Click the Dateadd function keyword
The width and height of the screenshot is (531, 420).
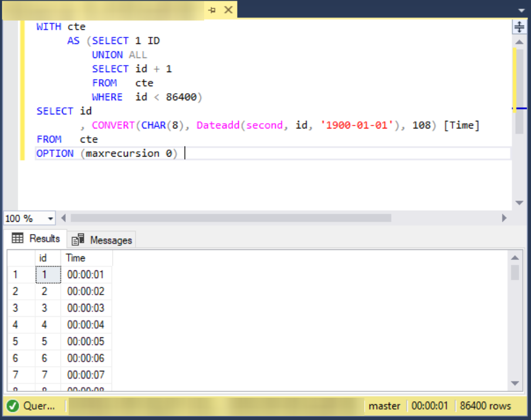(x=218, y=125)
